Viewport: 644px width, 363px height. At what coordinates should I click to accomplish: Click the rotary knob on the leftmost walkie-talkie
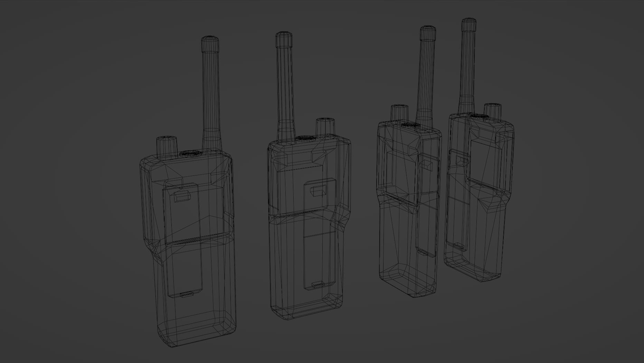(x=167, y=147)
